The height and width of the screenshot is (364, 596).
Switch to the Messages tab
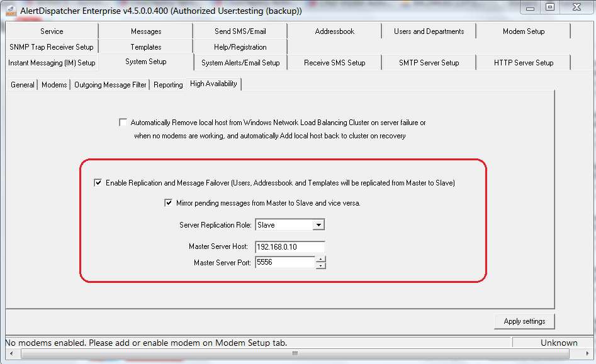click(146, 31)
